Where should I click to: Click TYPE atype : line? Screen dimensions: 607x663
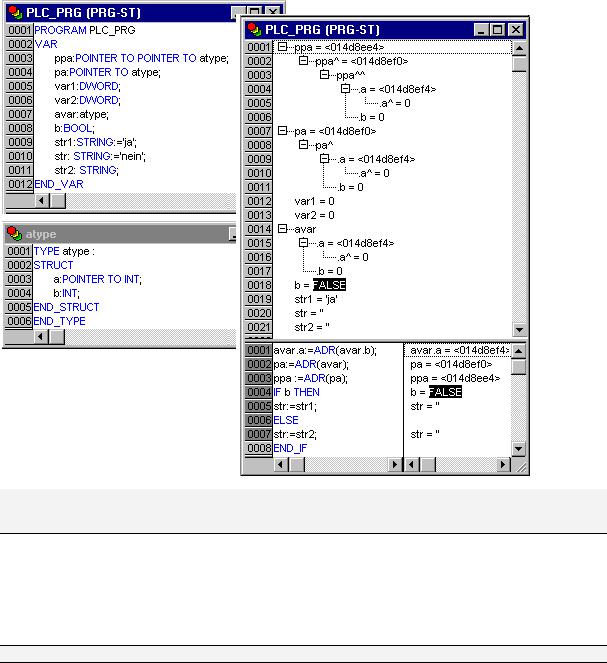click(64, 251)
